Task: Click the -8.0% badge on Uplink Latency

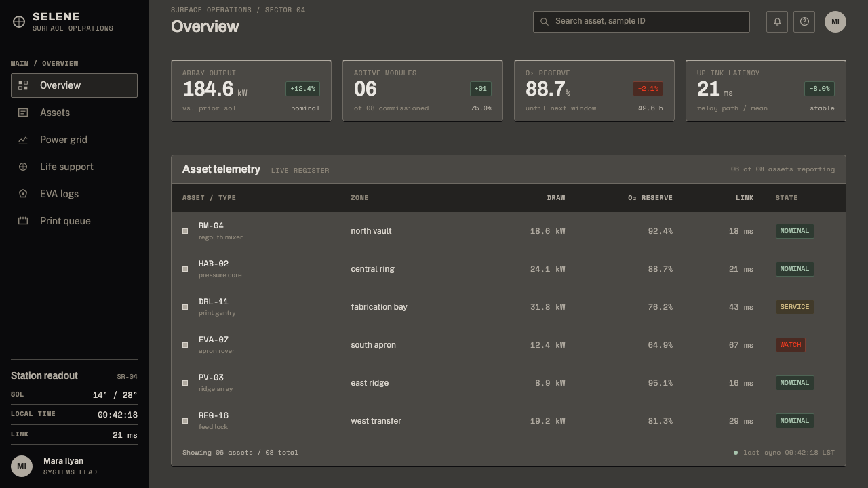Action: (x=819, y=89)
